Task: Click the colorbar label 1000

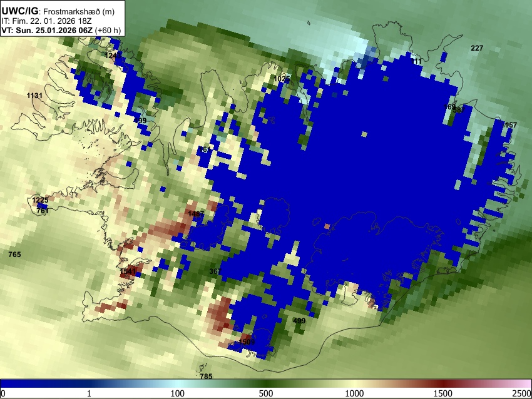Action: coord(354,393)
